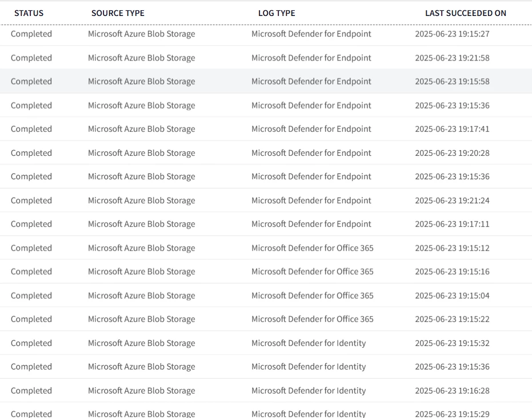This screenshot has width=532, height=418.
Task: Select the timestamp 2025-06-23 19:15:32
Action: click(x=452, y=343)
